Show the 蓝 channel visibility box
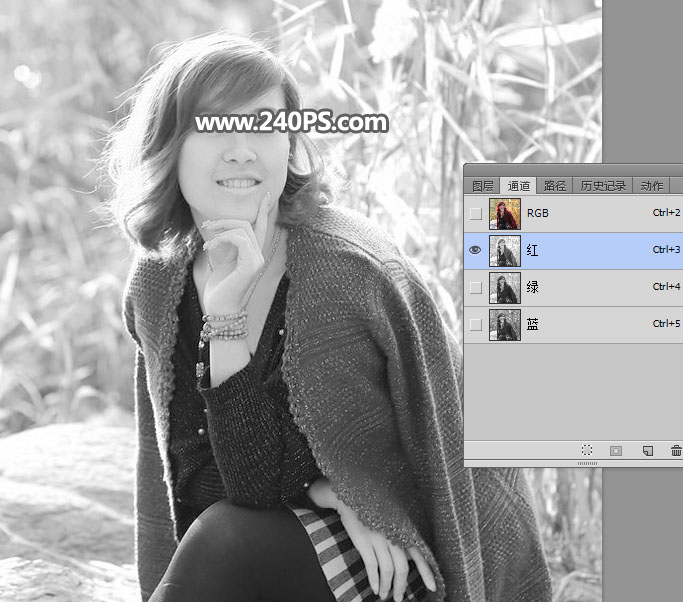The image size is (683, 602). (476, 325)
